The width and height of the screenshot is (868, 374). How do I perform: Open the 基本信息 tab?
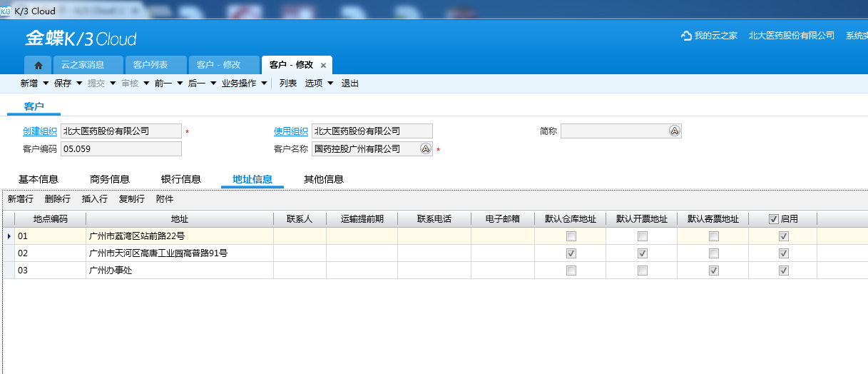pos(39,179)
